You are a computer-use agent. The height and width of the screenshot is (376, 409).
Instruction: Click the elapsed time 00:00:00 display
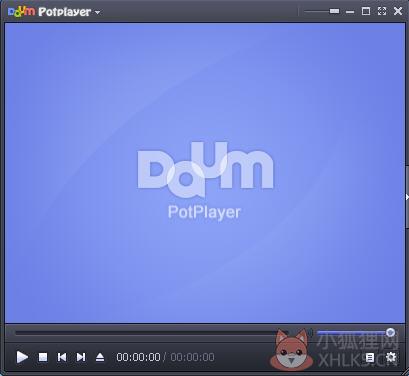(x=138, y=357)
